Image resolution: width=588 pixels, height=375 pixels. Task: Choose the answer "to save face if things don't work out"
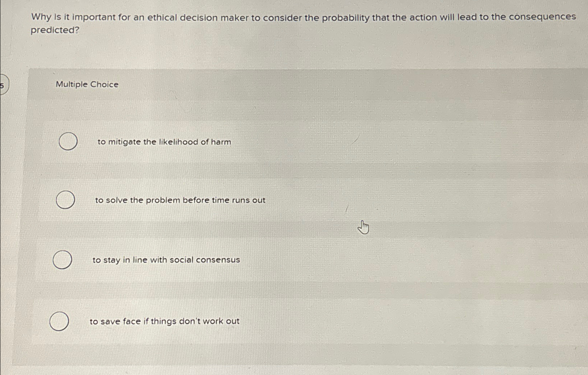coord(165,321)
